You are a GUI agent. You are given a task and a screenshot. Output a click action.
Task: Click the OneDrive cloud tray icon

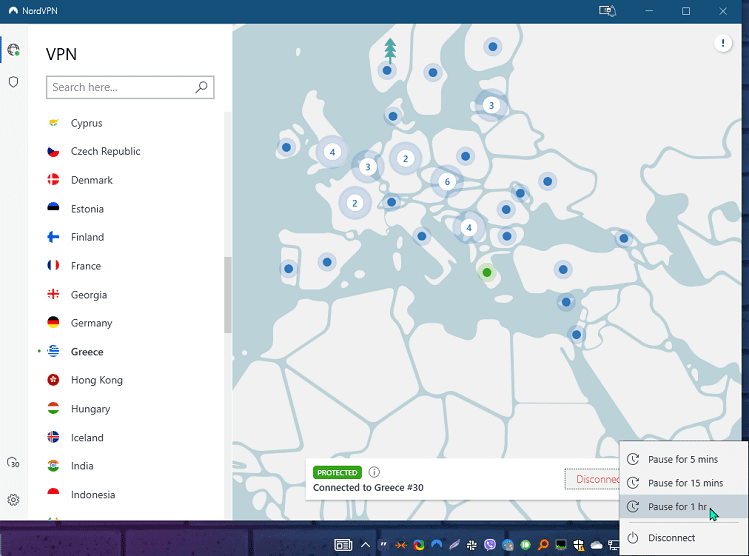coord(597,545)
